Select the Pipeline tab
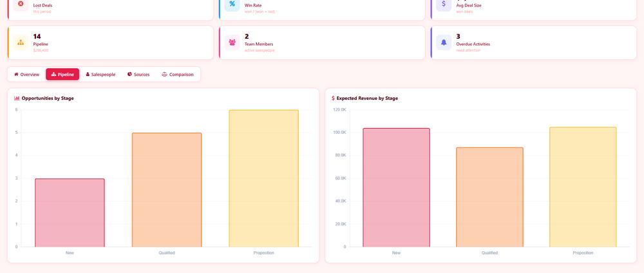 (x=62, y=74)
